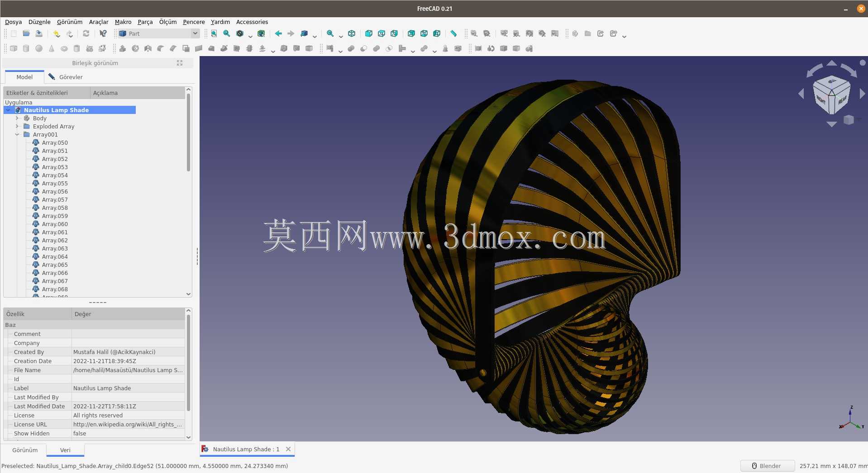
Task: Expand the Exploded Array folder node
Action: pos(17,126)
